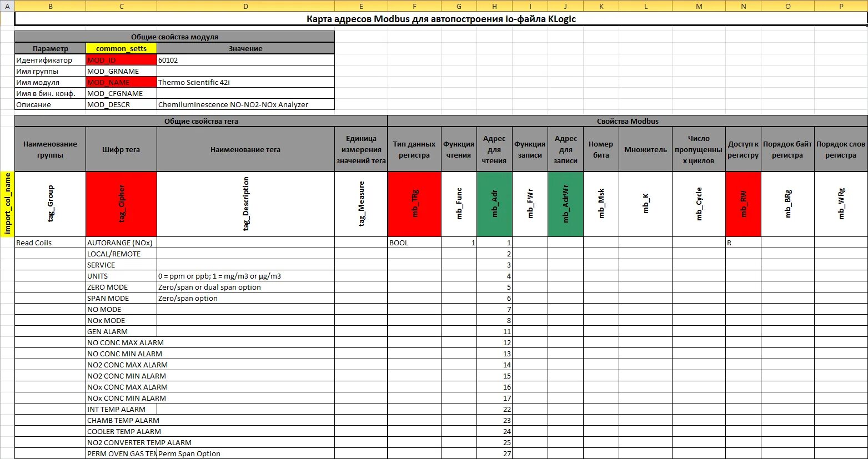The image size is (868, 459).
Task: Select the SERVICE tag cell
Action: click(x=122, y=265)
